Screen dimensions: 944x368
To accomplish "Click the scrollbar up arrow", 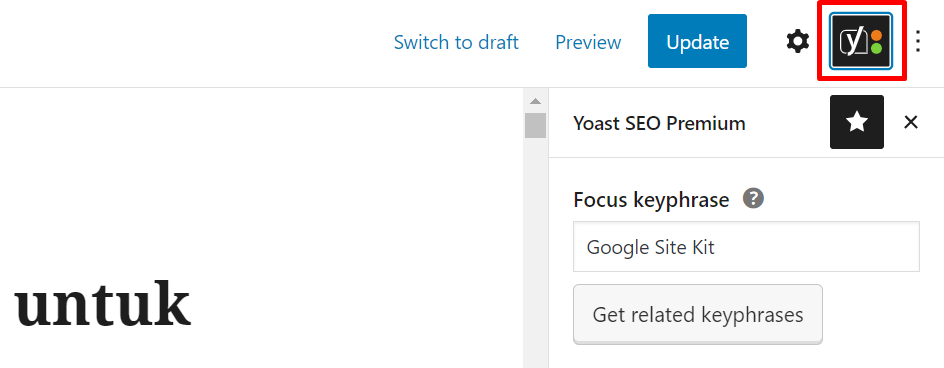I will tap(535, 101).
